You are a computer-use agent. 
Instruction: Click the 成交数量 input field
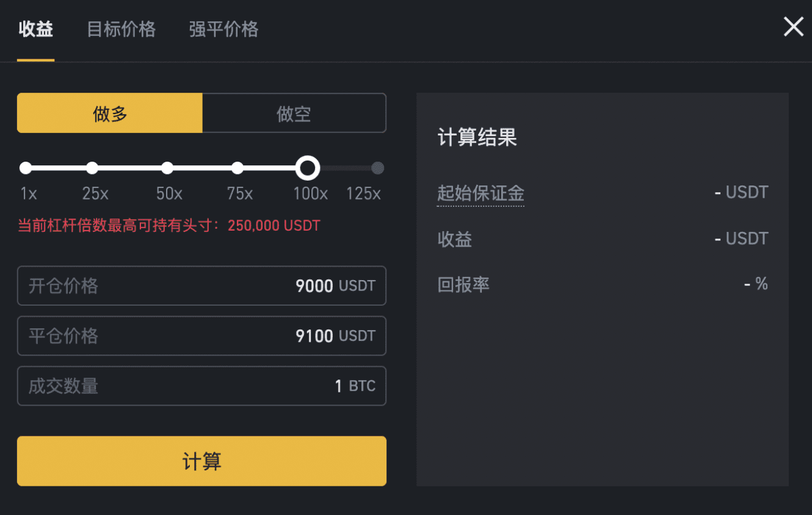pyautogui.click(x=201, y=386)
